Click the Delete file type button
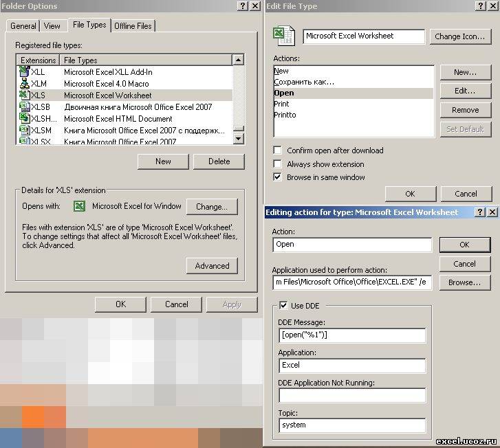This screenshot has width=500, height=448. click(x=219, y=161)
